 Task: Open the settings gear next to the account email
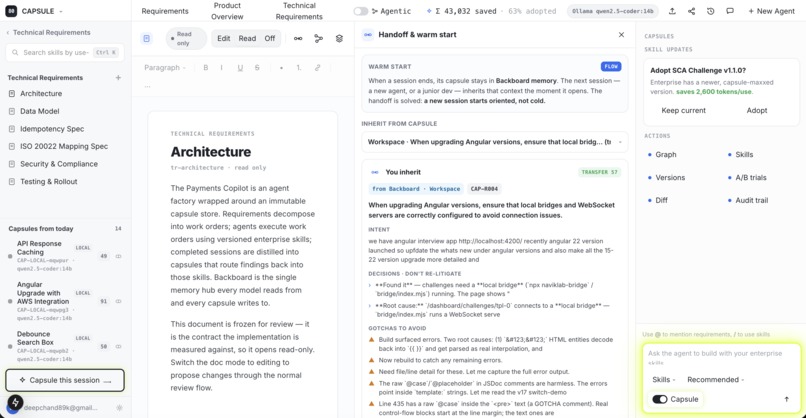pyautogui.click(x=120, y=408)
